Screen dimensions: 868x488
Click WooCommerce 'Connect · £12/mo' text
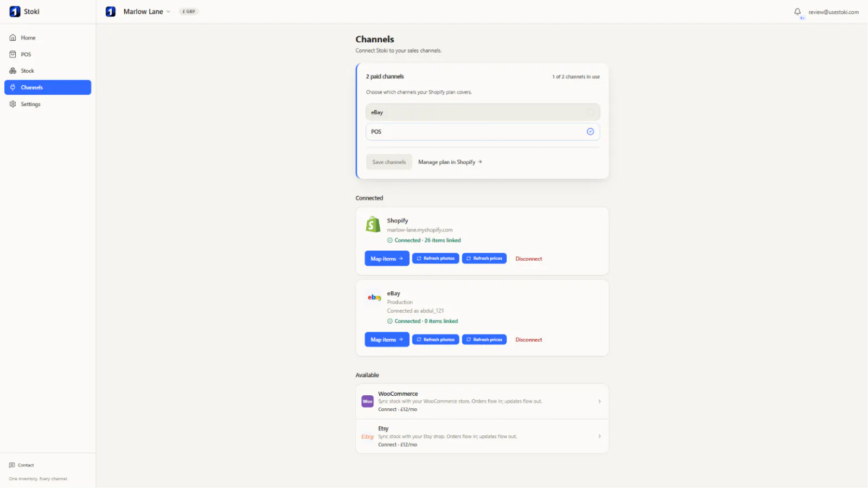click(x=398, y=409)
